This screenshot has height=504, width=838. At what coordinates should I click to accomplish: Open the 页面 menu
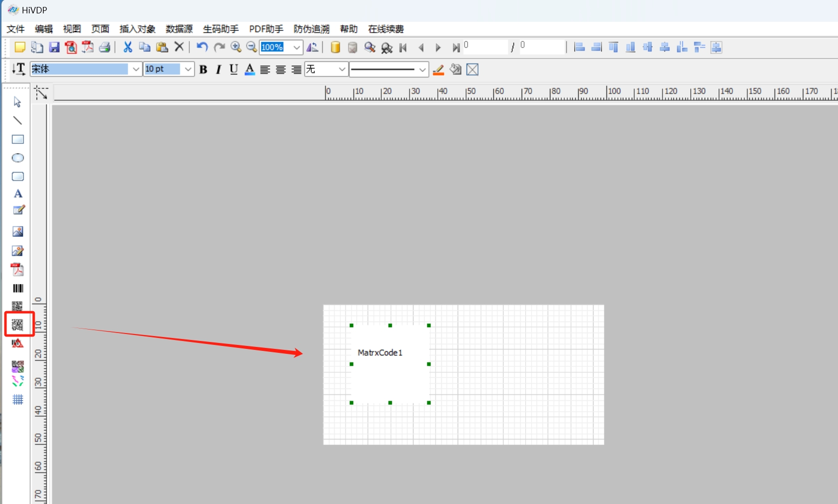point(100,29)
